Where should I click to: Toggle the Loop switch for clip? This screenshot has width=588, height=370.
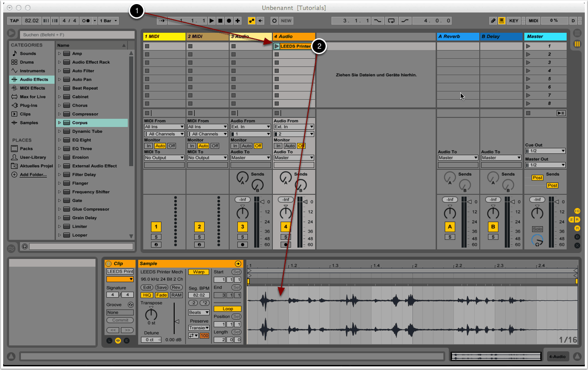228,309
